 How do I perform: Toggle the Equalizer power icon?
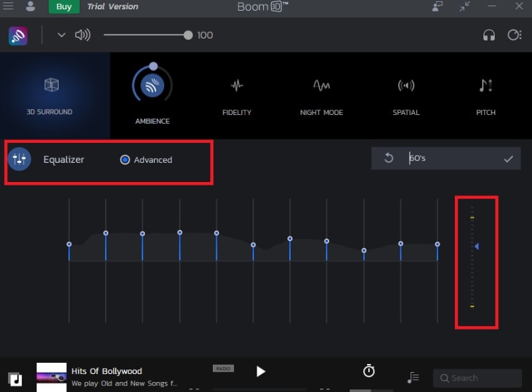click(x=19, y=159)
